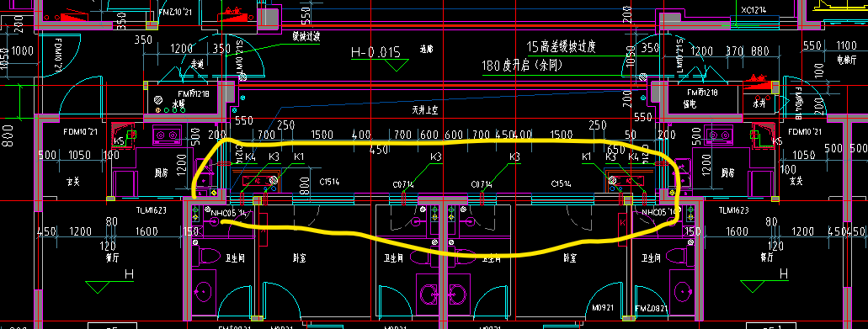Select the '水暖' shaft label
The width and height of the screenshot is (868, 329).
(x=178, y=103)
